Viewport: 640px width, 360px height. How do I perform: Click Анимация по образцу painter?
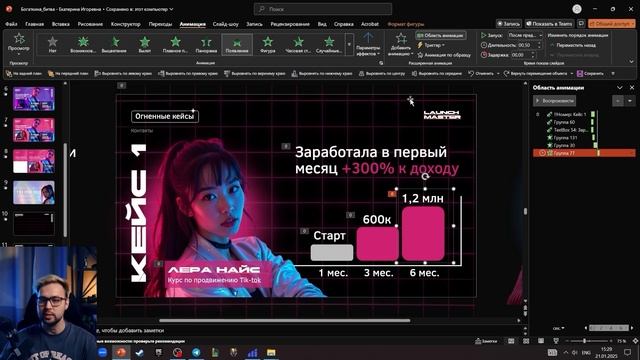[x=444, y=55]
